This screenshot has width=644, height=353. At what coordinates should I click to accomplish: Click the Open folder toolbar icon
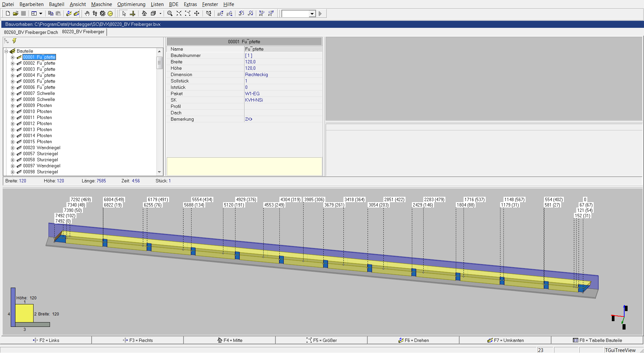pos(15,13)
